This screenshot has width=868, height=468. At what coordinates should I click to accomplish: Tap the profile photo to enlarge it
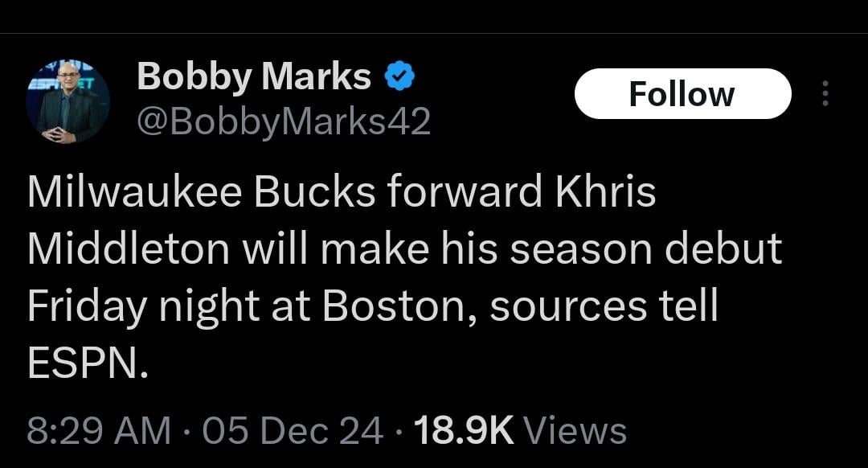(70, 96)
